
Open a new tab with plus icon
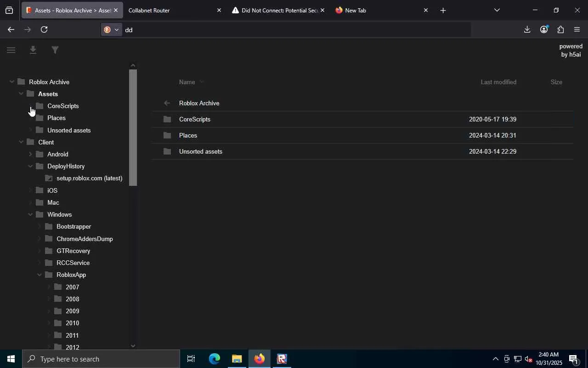click(x=443, y=10)
